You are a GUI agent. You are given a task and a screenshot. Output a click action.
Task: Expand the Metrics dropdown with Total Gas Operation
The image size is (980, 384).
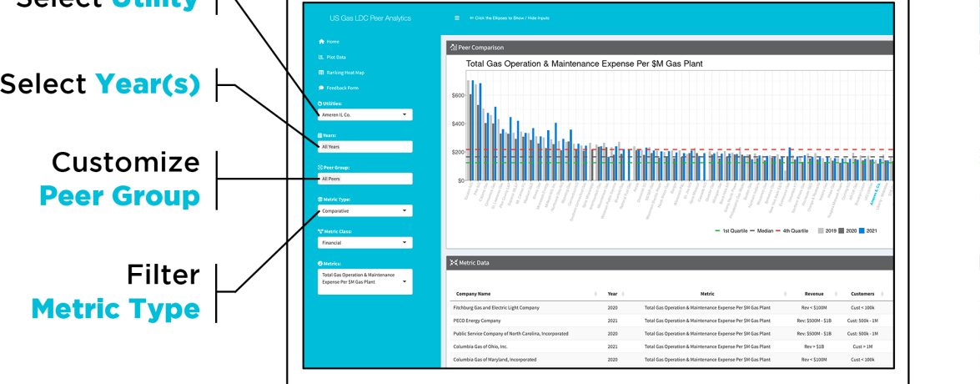(x=365, y=280)
